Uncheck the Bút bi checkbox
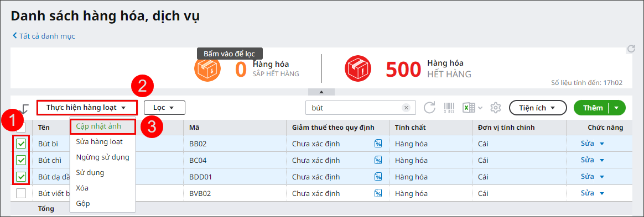This screenshot has height=217, width=644. point(21,144)
